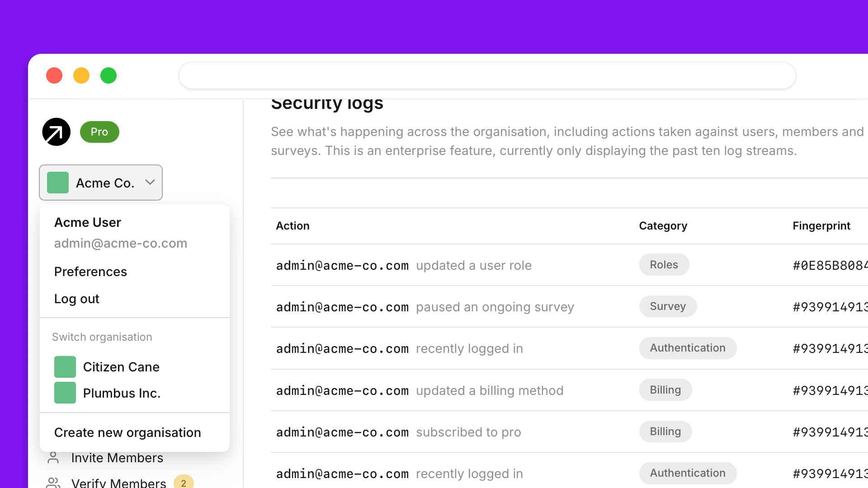This screenshot has width=868, height=488.
Task: Click the Fingerprint column header
Action: [821, 226]
